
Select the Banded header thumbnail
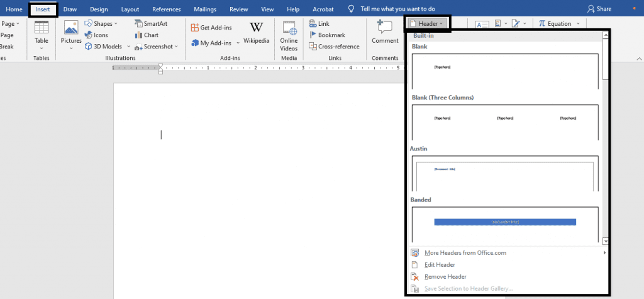coord(505,224)
